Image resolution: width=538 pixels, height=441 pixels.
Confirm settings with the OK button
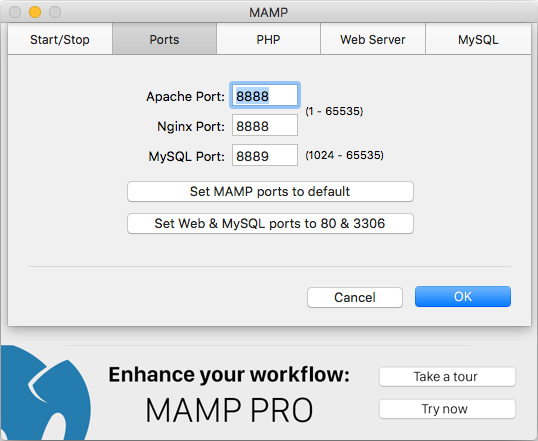pos(463,297)
